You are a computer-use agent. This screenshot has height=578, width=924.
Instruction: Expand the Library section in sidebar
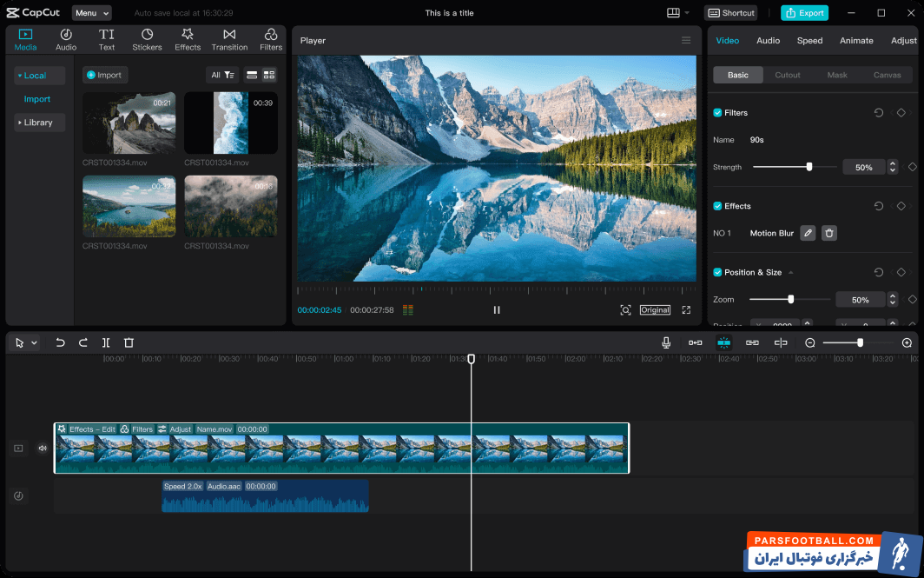click(39, 123)
